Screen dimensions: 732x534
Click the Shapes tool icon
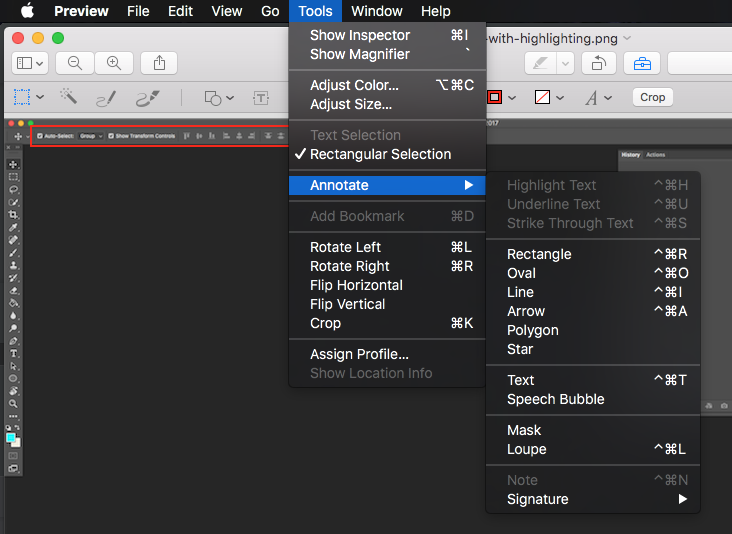coord(213,98)
